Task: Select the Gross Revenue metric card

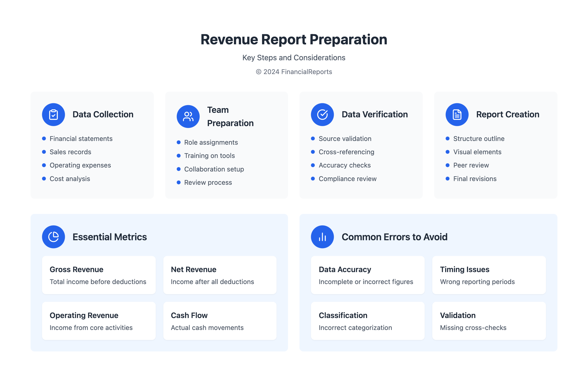Action: pos(98,275)
